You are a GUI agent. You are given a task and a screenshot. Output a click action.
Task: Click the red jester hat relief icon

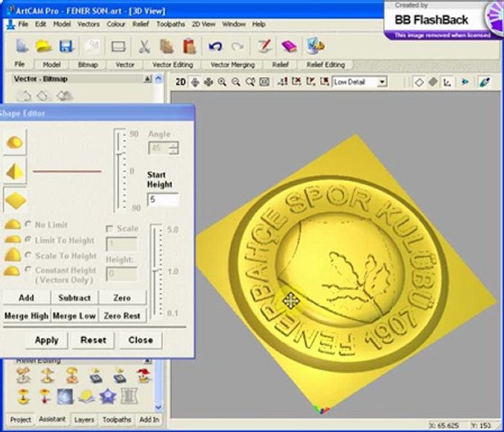tap(143, 376)
